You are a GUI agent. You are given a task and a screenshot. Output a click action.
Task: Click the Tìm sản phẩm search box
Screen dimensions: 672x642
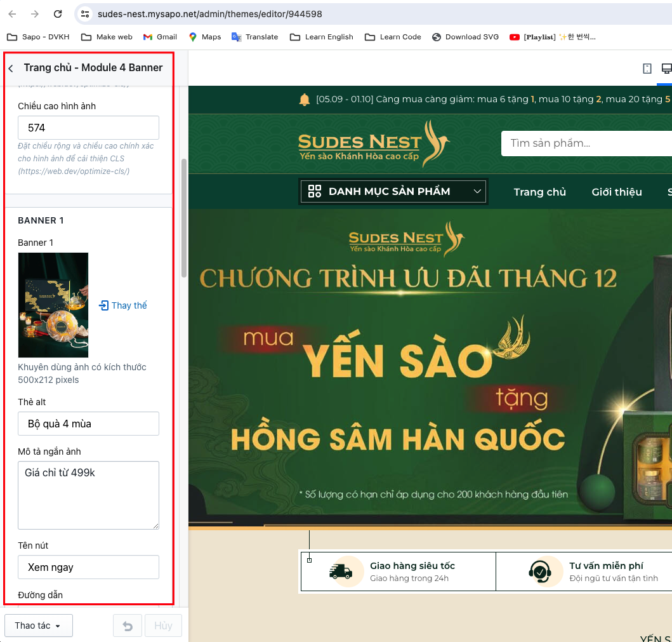click(587, 144)
